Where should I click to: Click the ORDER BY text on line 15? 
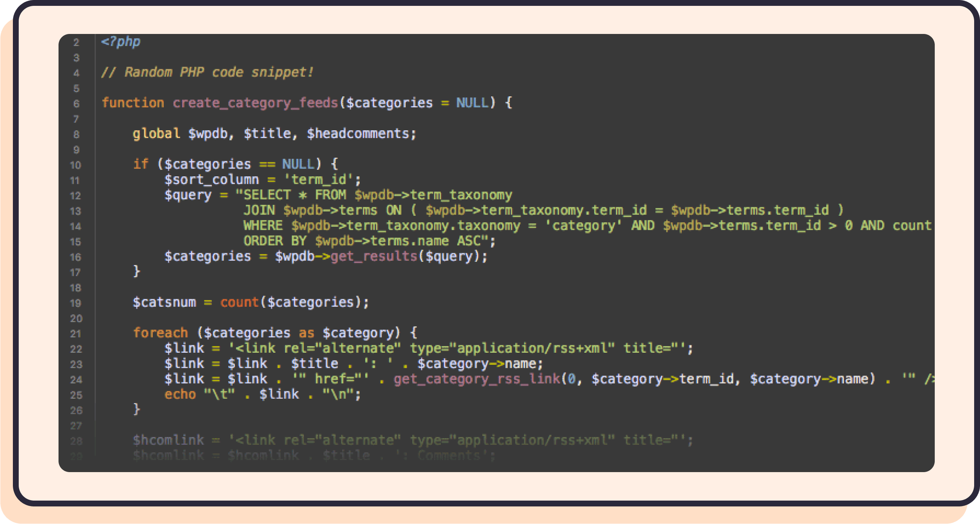(x=275, y=241)
